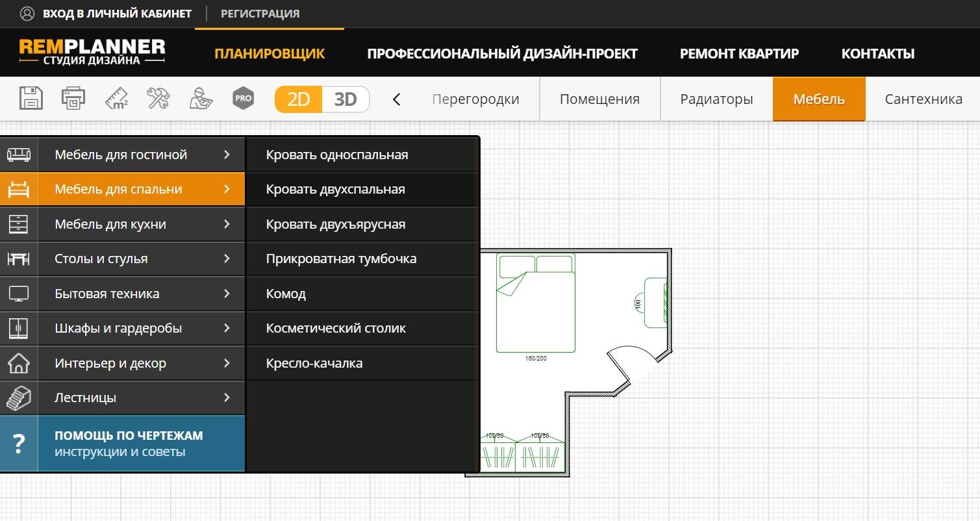The width and height of the screenshot is (980, 521).
Task: Expand Мебель для спальни submenu arrow
Action: [227, 189]
